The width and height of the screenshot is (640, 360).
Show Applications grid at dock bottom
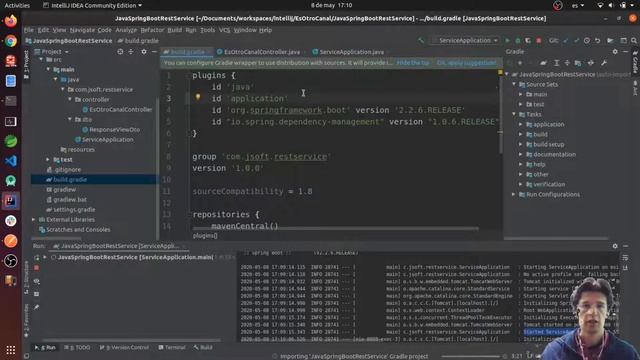[x=11, y=350]
